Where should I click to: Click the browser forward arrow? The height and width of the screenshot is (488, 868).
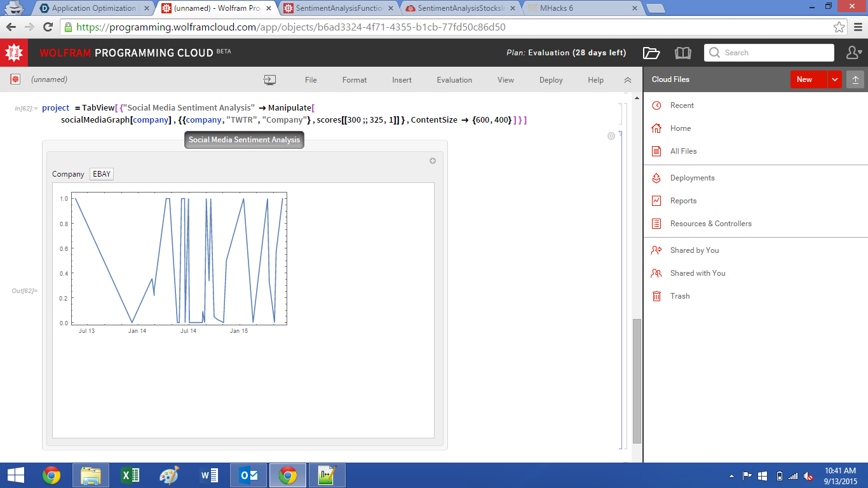[29, 27]
